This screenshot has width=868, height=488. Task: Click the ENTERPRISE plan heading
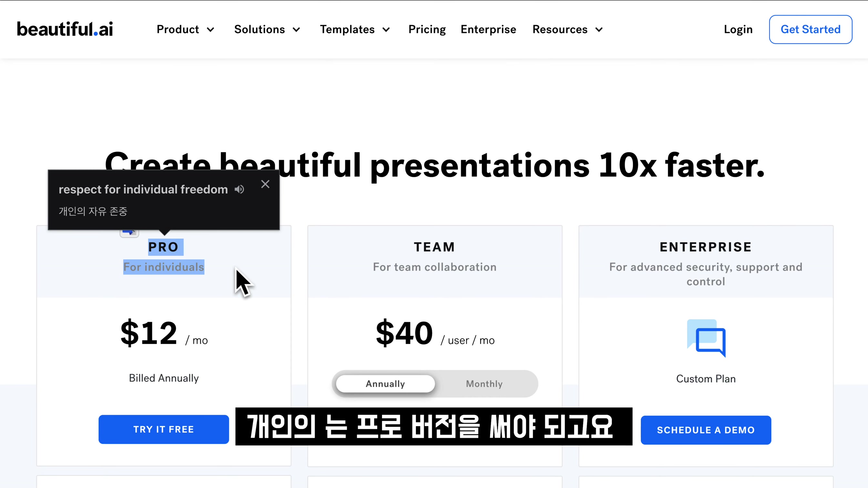706,247
